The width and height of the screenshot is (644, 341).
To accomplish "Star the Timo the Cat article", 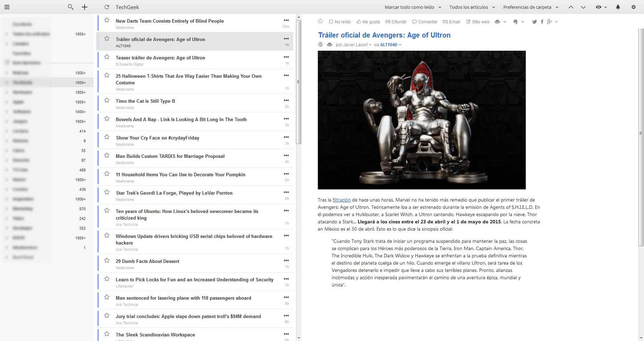I will (107, 100).
